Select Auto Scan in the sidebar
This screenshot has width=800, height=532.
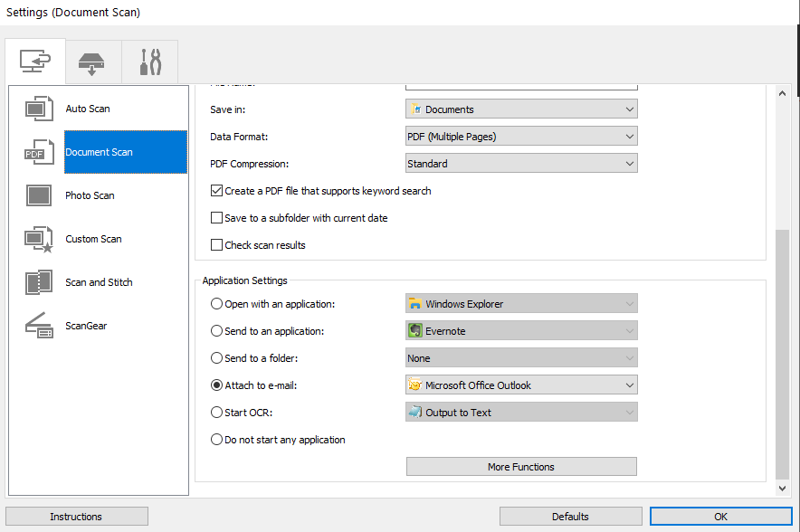coord(88,109)
